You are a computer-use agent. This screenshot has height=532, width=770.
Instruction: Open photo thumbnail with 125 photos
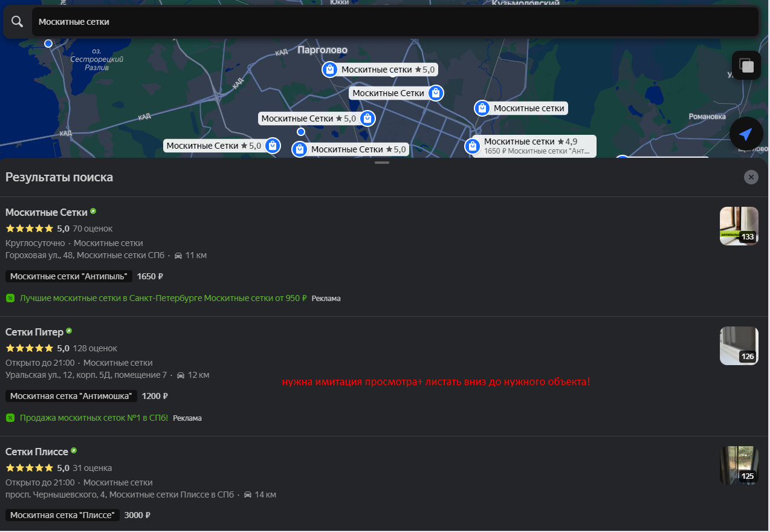click(x=739, y=465)
